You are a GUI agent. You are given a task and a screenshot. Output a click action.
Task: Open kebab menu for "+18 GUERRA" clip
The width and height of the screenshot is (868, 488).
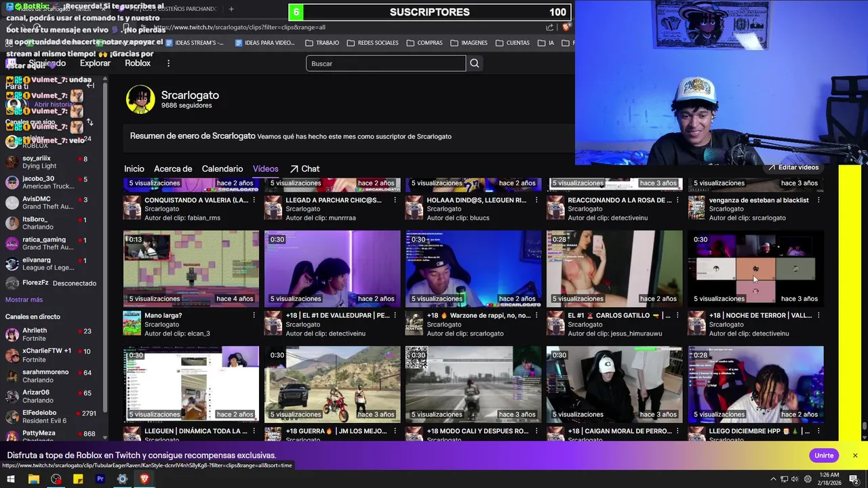click(395, 431)
